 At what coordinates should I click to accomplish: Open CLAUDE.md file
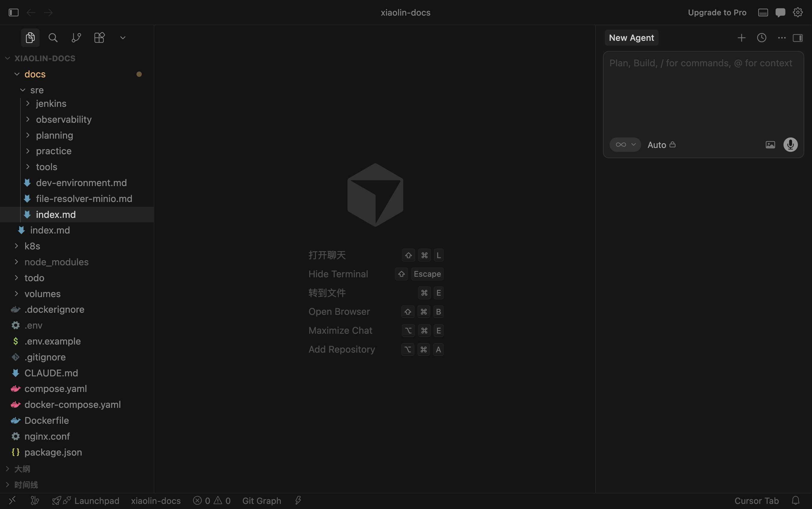point(77,373)
